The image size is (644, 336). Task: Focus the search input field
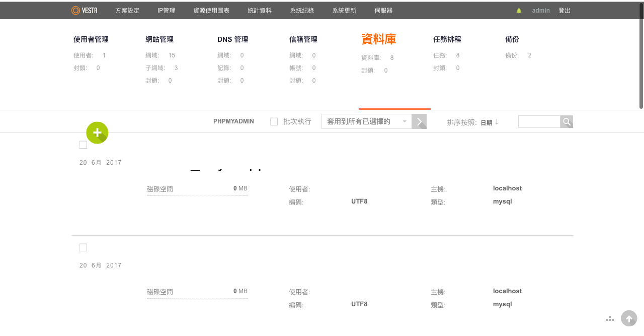coord(539,121)
